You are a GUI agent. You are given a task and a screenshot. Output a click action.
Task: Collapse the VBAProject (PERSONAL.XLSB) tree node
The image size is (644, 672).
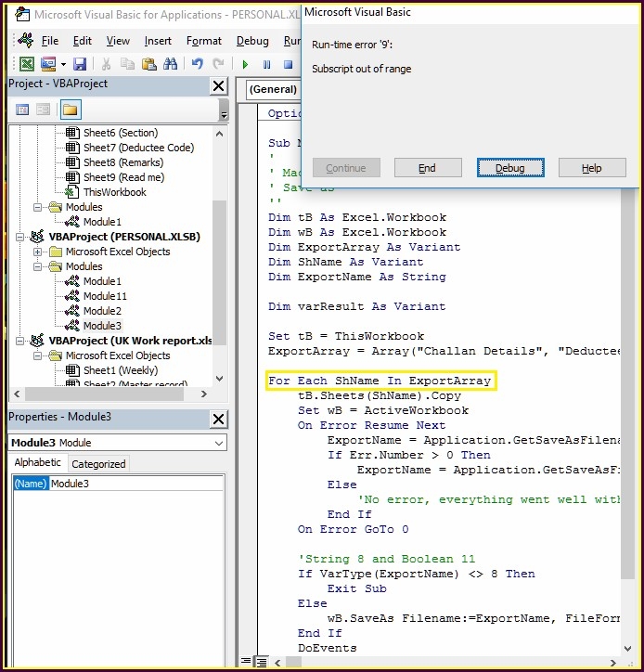pos(21,237)
